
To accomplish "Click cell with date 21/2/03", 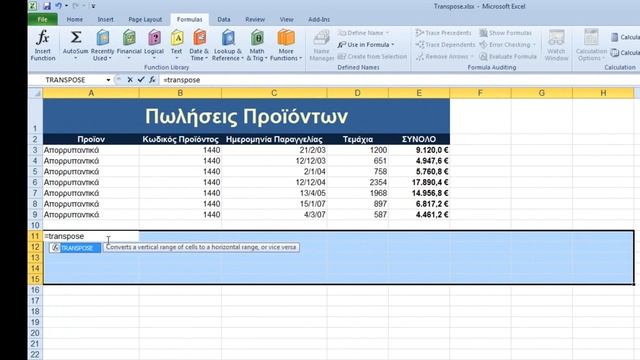I will (x=274, y=150).
